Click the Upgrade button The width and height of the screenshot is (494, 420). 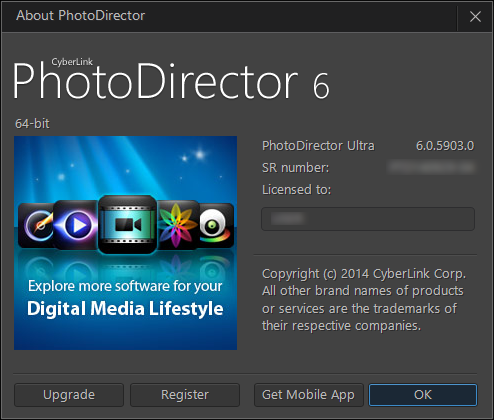pyautogui.click(x=69, y=395)
